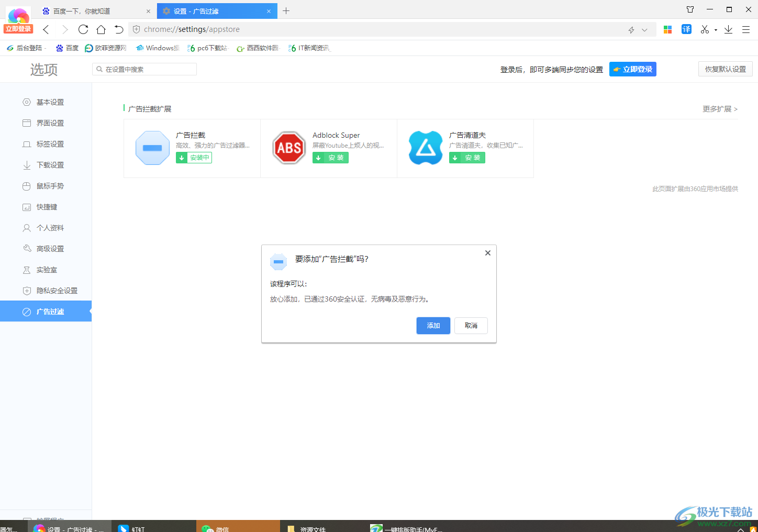
Task: Open the 百度 bookmark
Action: (67, 48)
